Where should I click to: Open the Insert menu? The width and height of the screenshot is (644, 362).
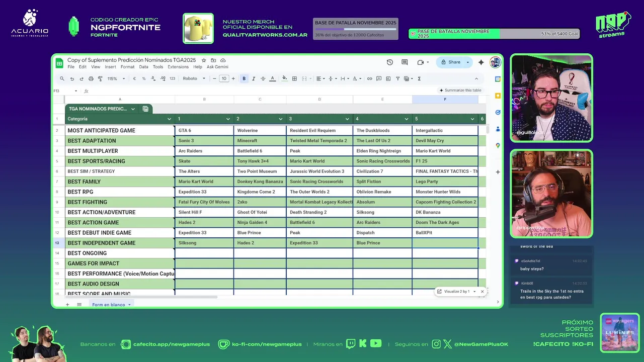click(110, 67)
